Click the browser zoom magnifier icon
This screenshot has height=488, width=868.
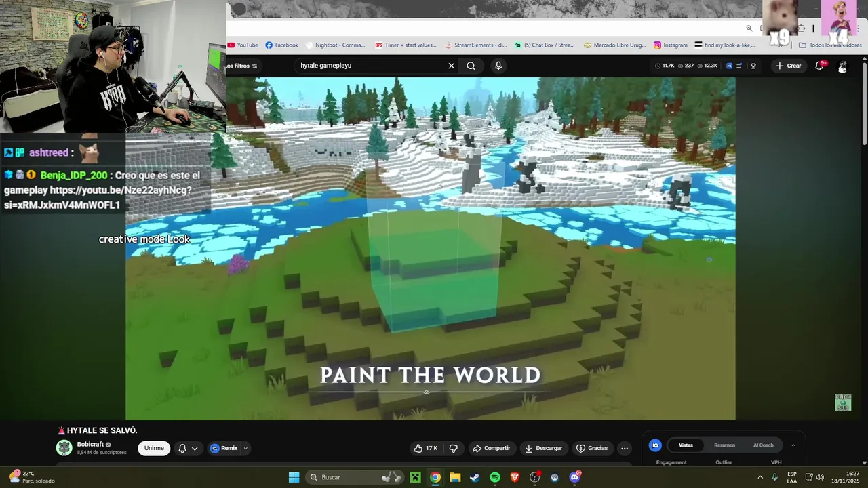[749, 28]
